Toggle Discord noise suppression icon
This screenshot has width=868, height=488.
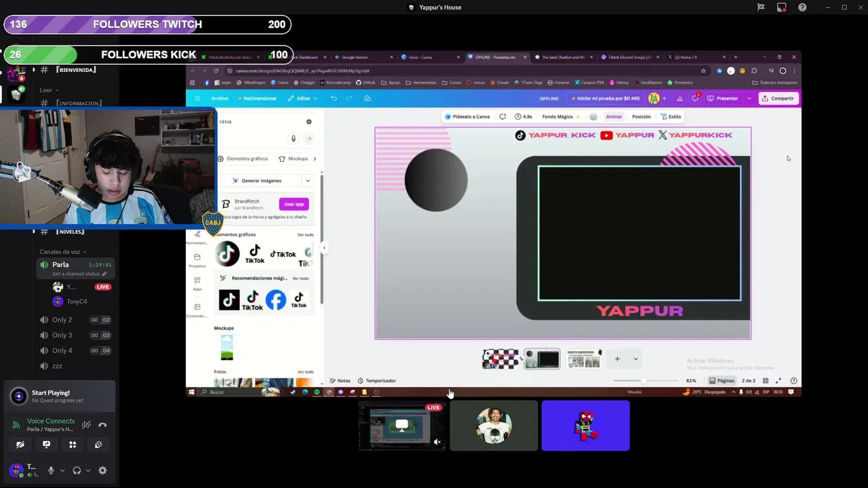[86, 425]
